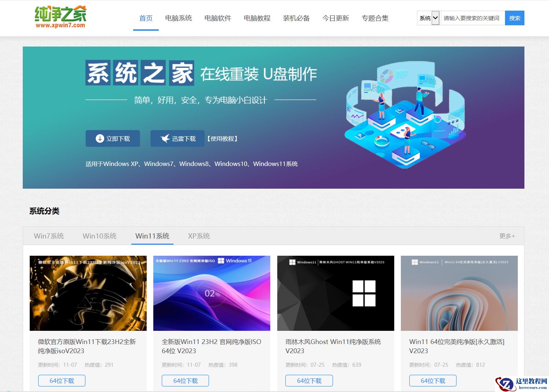549x392 pixels.
Task: Click the Thunder bird icon in 迅雷下载
Action: point(165,138)
